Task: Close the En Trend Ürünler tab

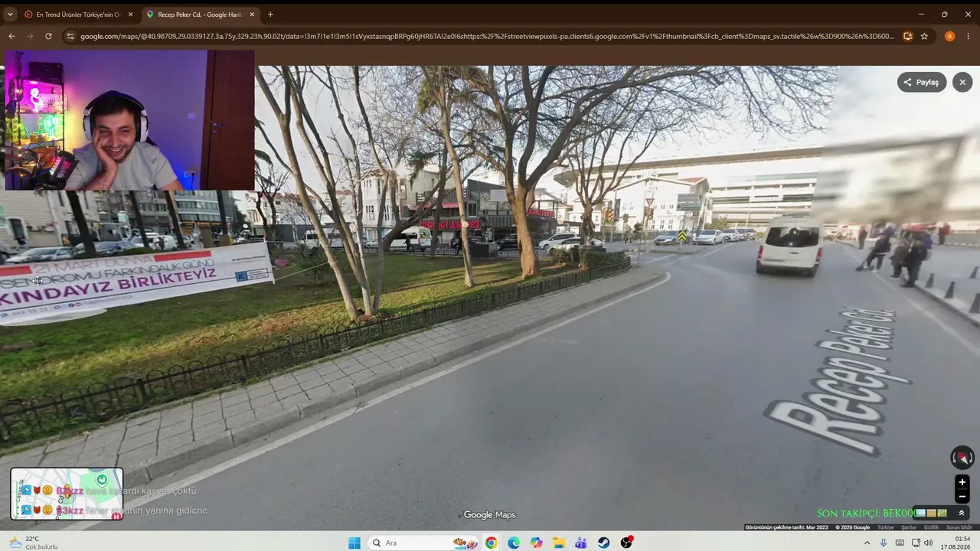Action: 130,15
